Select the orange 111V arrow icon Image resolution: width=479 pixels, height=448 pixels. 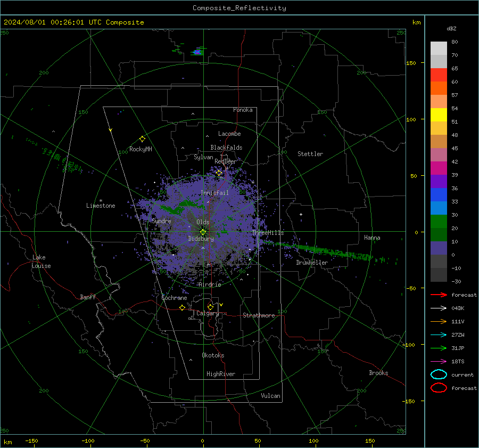(439, 321)
